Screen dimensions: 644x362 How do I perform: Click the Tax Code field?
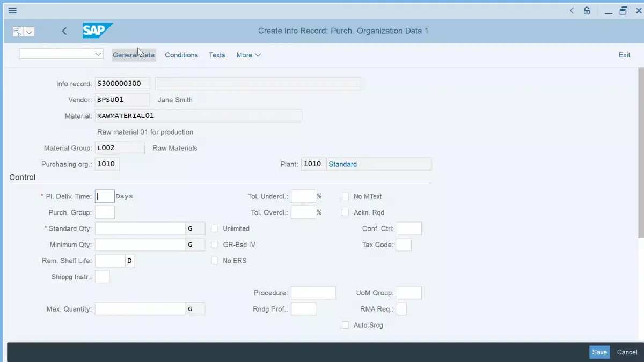(404, 245)
